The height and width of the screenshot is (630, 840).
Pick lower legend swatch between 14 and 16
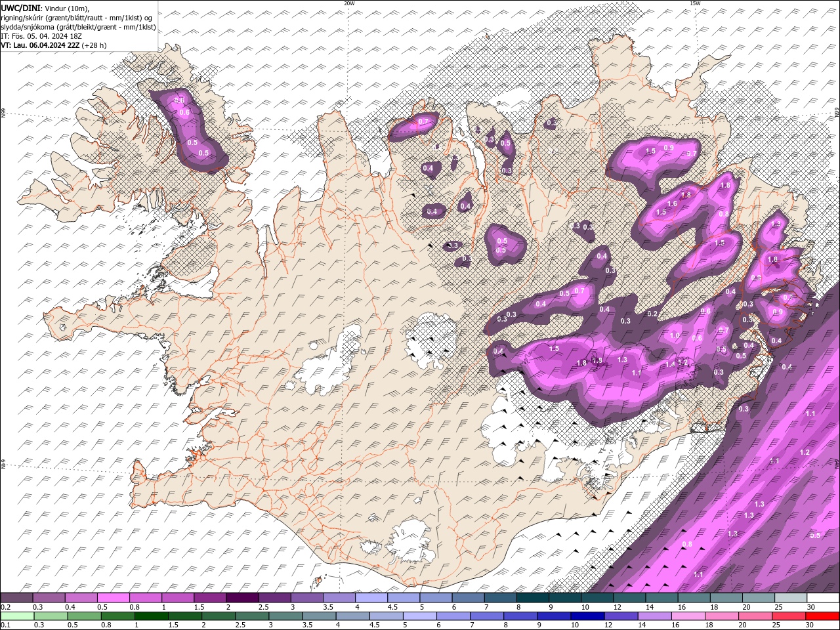click(x=655, y=616)
